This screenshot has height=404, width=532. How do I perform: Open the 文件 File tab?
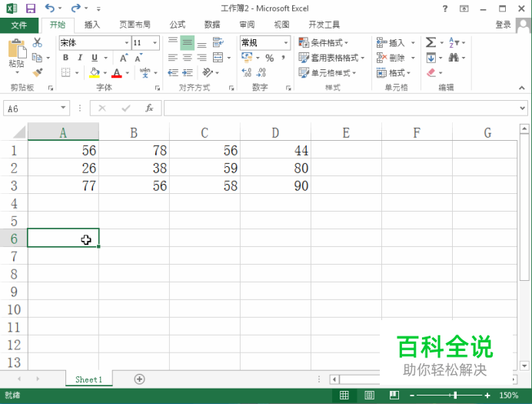[19, 25]
